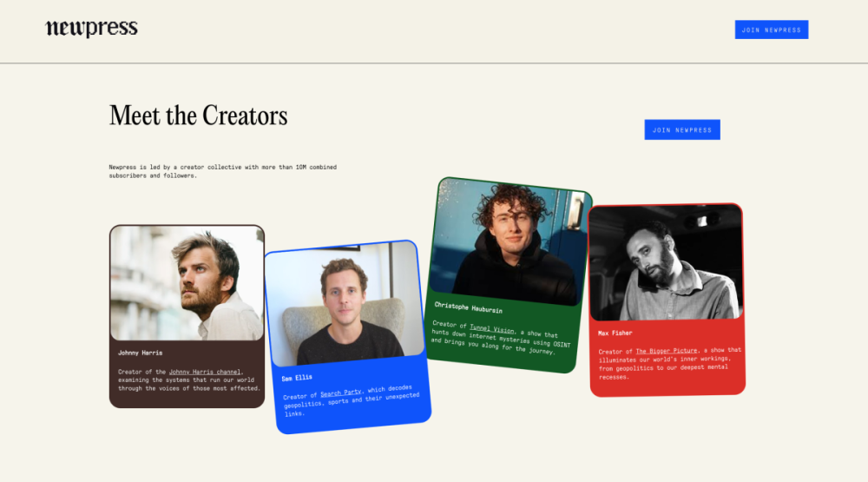Viewport: 868px width, 482px height.
Task: Click the newpress logo in the header
Action: pos(91,29)
